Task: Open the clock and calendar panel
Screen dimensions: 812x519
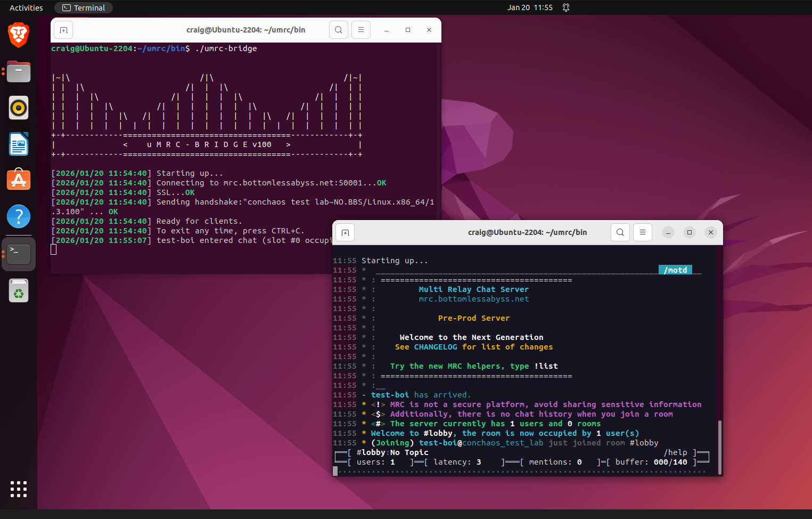Action: tap(530, 7)
